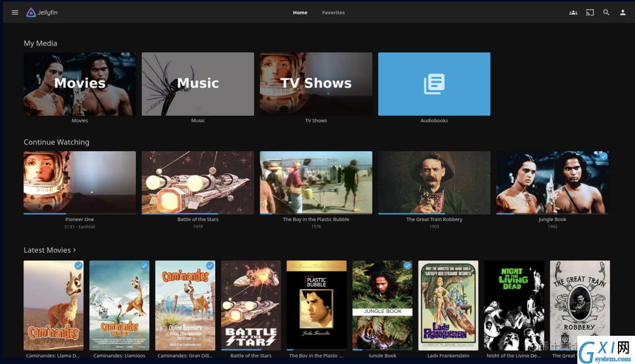Screen dimensions: 635x364
Task: Click the Audiobooks label under card
Action: (x=434, y=121)
